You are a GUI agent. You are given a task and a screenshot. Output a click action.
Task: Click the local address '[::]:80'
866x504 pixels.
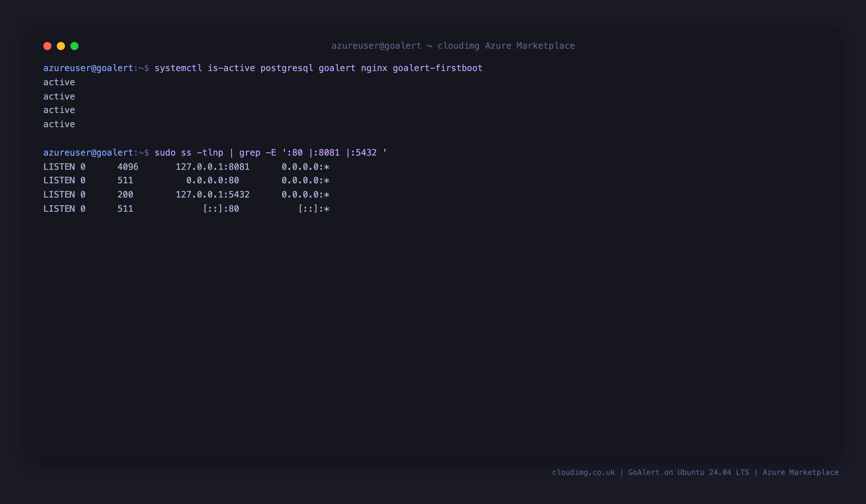[x=221, y=209]
